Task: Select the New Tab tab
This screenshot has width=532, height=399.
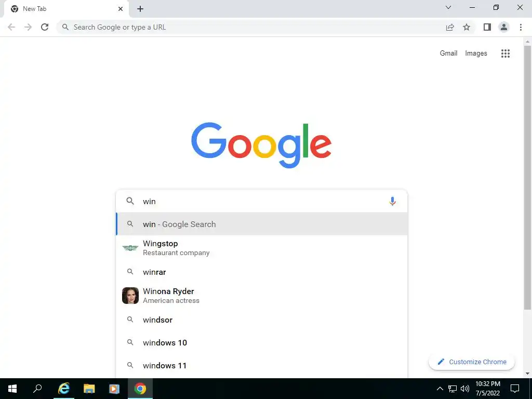Action: 67,9
